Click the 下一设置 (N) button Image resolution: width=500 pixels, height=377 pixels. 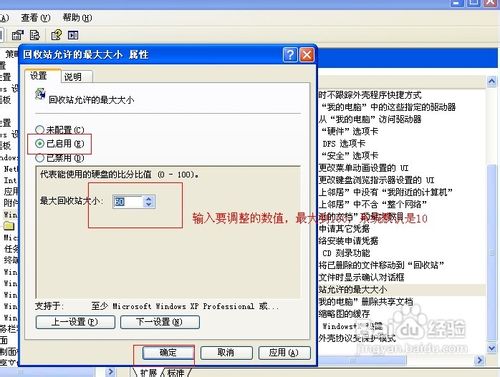tap(160, 322)
